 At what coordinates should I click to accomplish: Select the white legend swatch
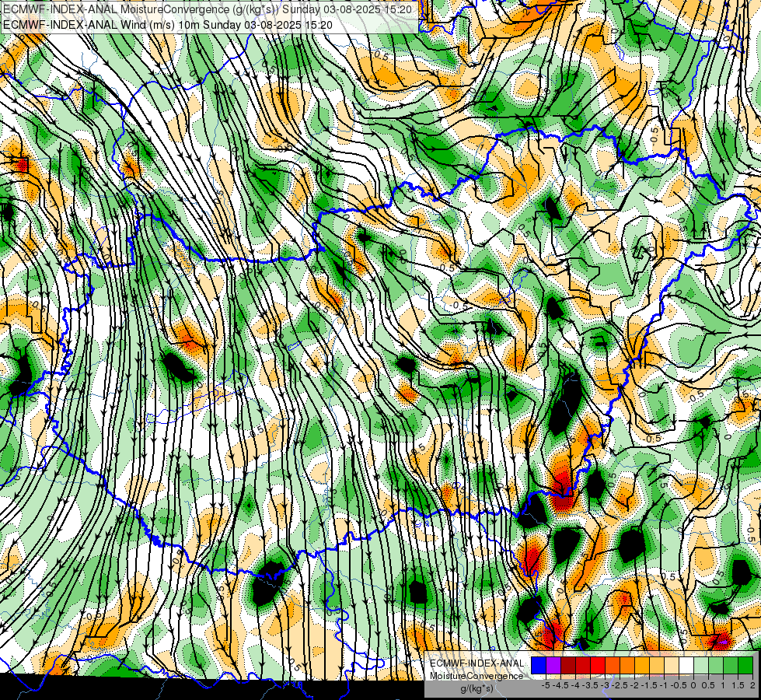[x=686, y=666]
